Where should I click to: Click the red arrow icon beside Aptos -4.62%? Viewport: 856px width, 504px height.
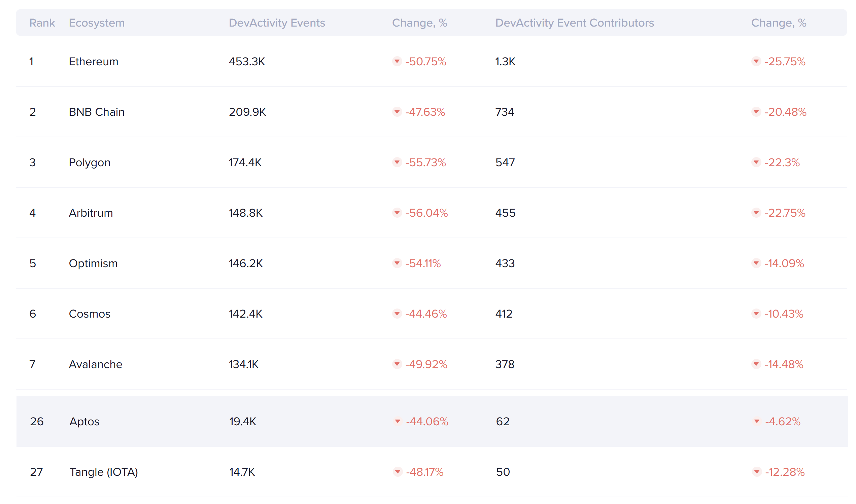pyautogui.click(x=757, y=422)
